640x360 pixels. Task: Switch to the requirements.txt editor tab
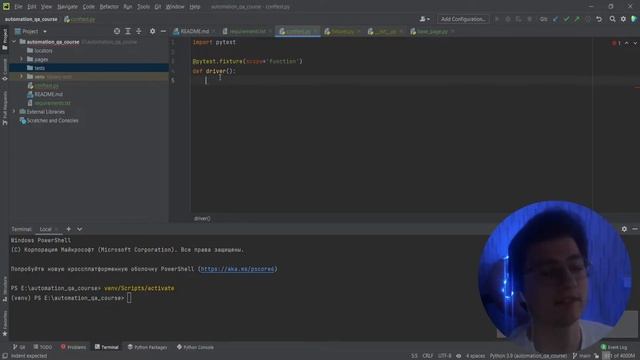coord(247,31)
